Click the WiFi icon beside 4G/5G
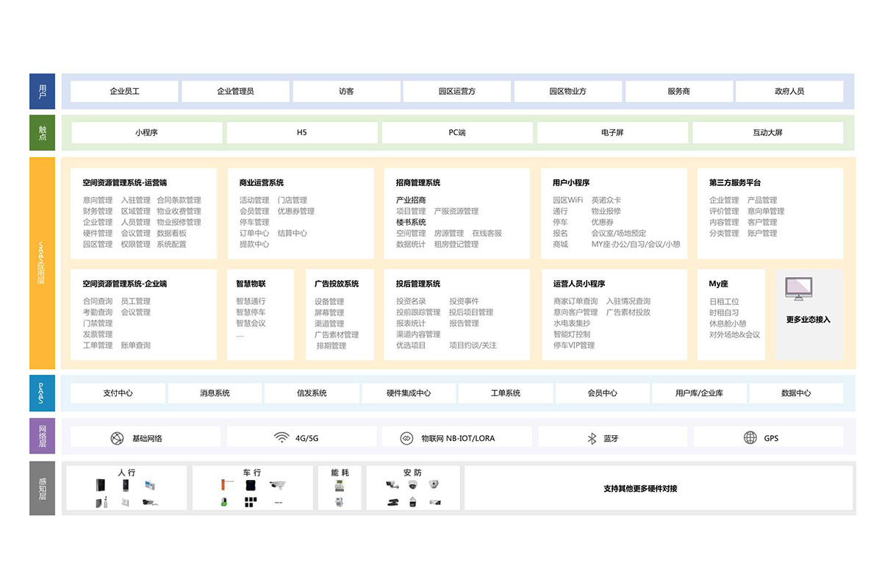This screenshot has width=882, height=588. point(281,438)
